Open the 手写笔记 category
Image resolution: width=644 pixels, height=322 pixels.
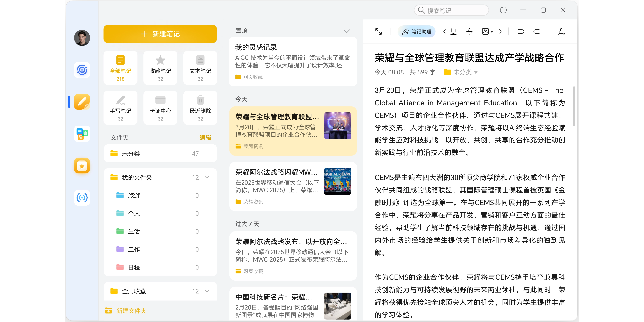click(x=121, y=108)
